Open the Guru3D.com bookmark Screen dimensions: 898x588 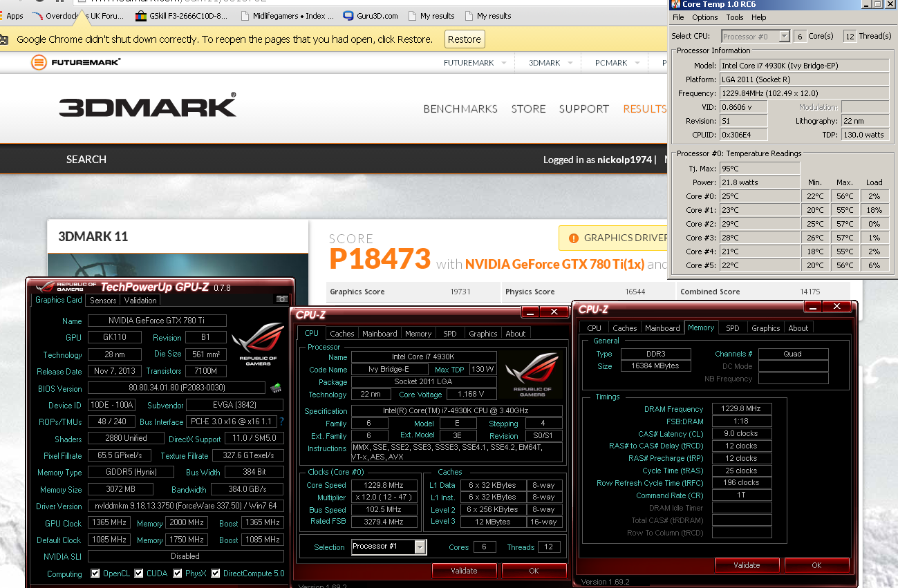[x=371, y=16]
